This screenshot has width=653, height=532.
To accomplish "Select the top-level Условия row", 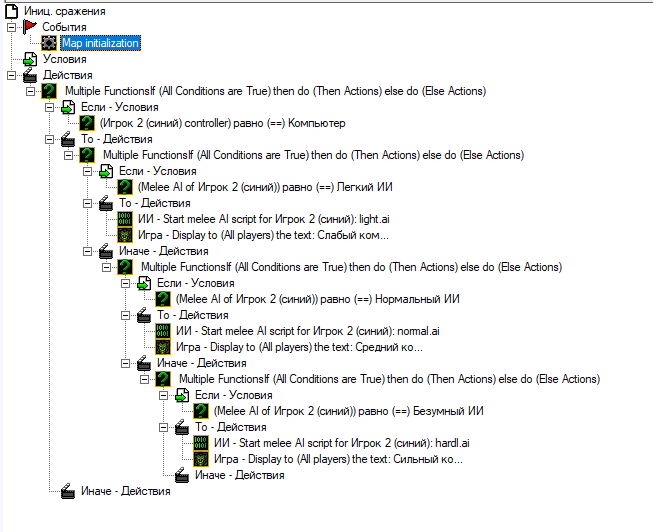I will 65,59.
